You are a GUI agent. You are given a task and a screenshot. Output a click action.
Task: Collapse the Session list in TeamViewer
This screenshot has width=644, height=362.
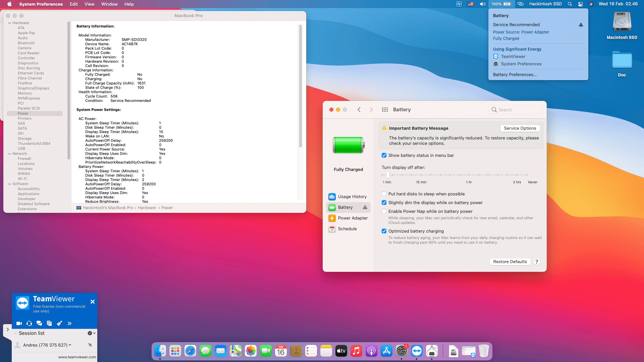[x=15, y=333]
